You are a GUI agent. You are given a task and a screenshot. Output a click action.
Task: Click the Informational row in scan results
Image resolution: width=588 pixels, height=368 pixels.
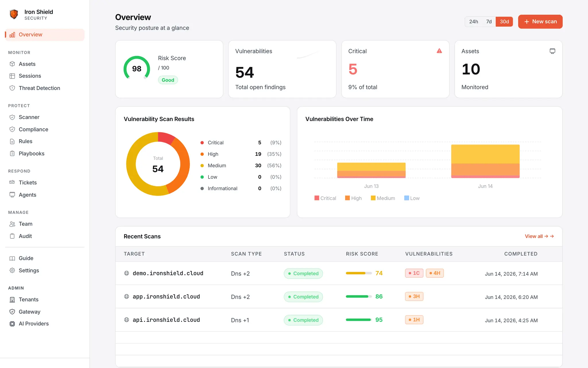tap(241, 189)
